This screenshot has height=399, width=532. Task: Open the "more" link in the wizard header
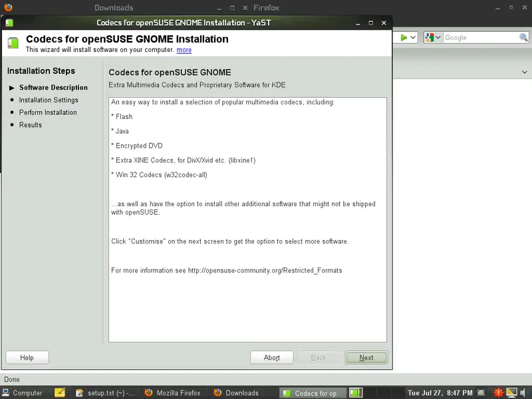[184, 49]
